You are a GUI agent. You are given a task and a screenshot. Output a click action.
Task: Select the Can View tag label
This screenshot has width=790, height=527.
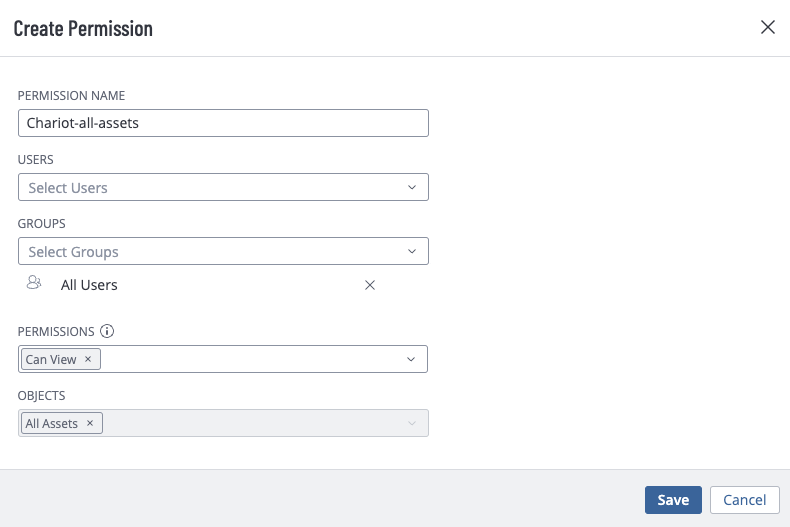(51, 359)
